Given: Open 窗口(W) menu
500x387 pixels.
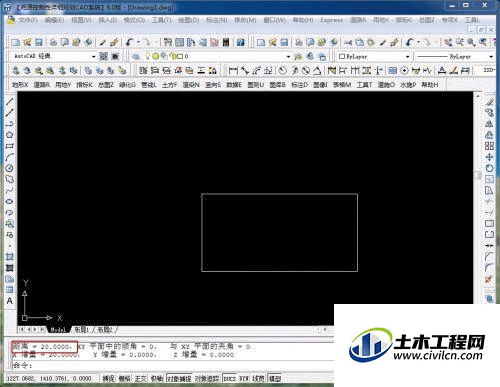Looking at the screenshot, I should [x=275, y=20].
